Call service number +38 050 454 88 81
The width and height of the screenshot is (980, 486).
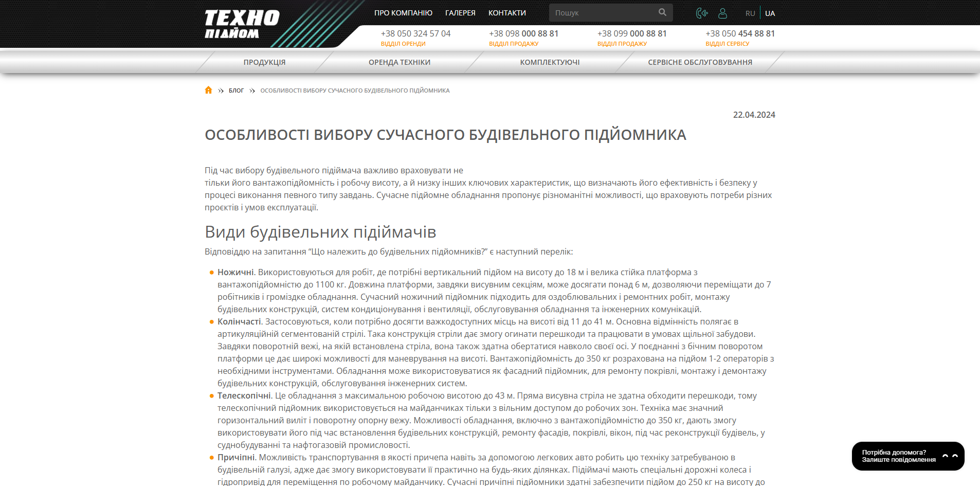(x=740, y=33)
